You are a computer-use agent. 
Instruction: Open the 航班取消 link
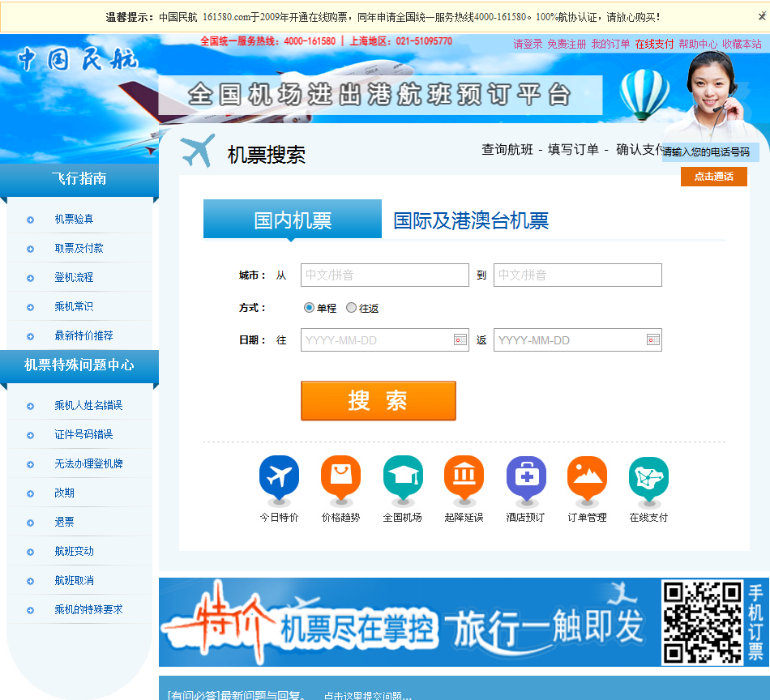[74, 580]
